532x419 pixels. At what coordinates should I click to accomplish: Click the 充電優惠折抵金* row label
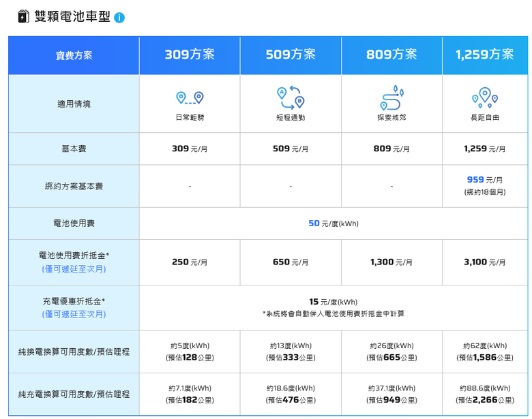[x=74, y=301]
